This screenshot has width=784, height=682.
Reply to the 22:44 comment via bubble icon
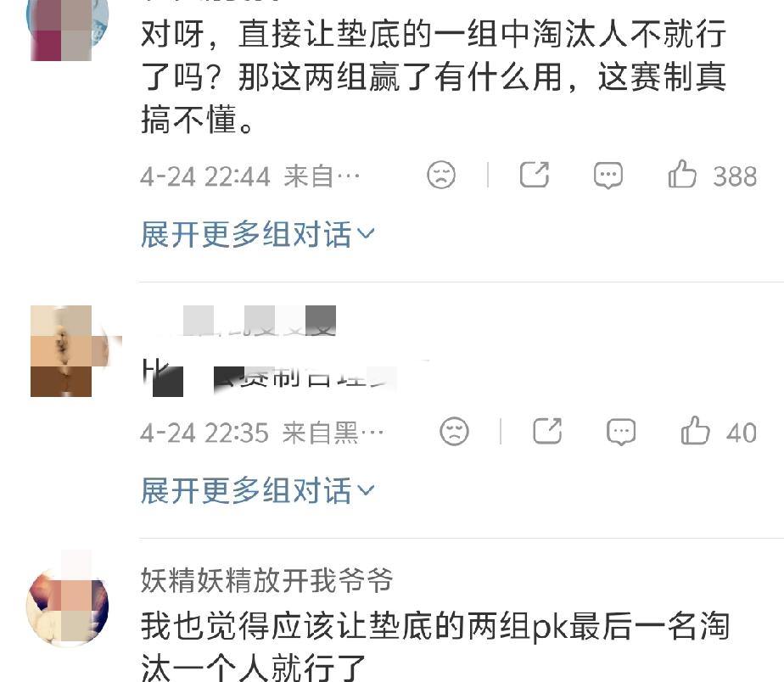(x=608, y=176)
